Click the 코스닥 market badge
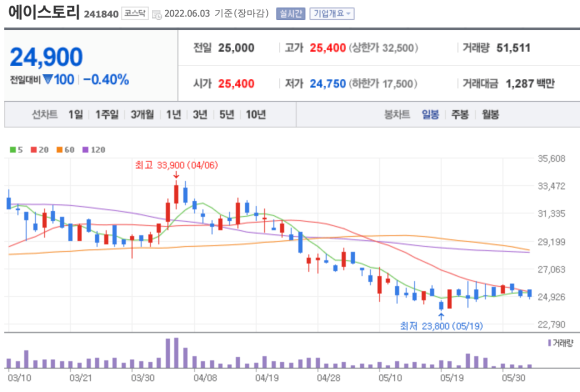The height and width of the screenshot is (392, 580). tap(135, 14)
